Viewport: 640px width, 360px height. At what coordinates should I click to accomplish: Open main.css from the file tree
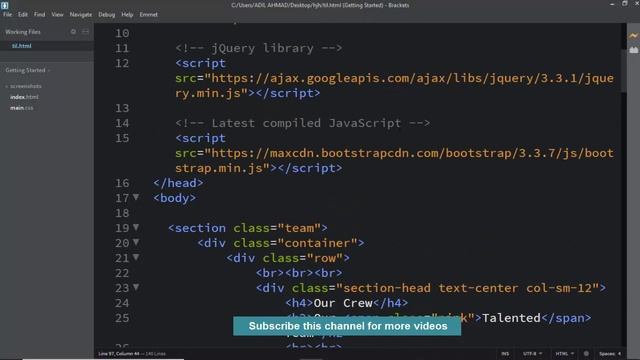tap(22, 108)
